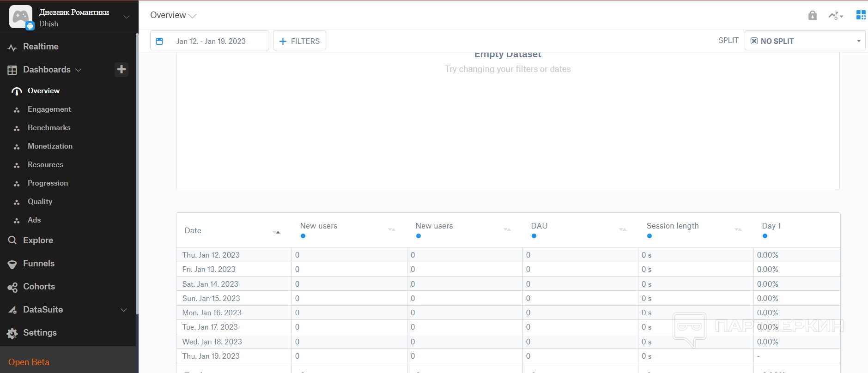Open the Engagement dashboard
Image resolution: width=868 pixels, height=373 pixels.
pos(49,109)
